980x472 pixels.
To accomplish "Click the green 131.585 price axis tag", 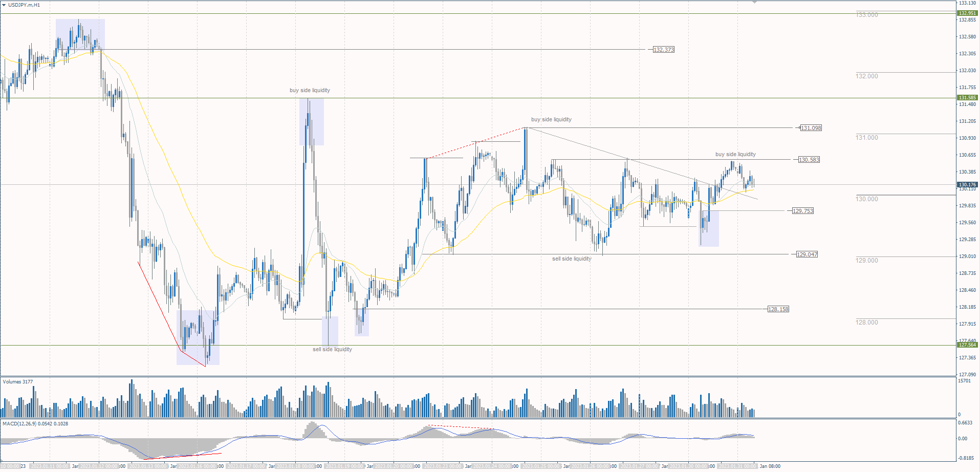I will [967, 98].
